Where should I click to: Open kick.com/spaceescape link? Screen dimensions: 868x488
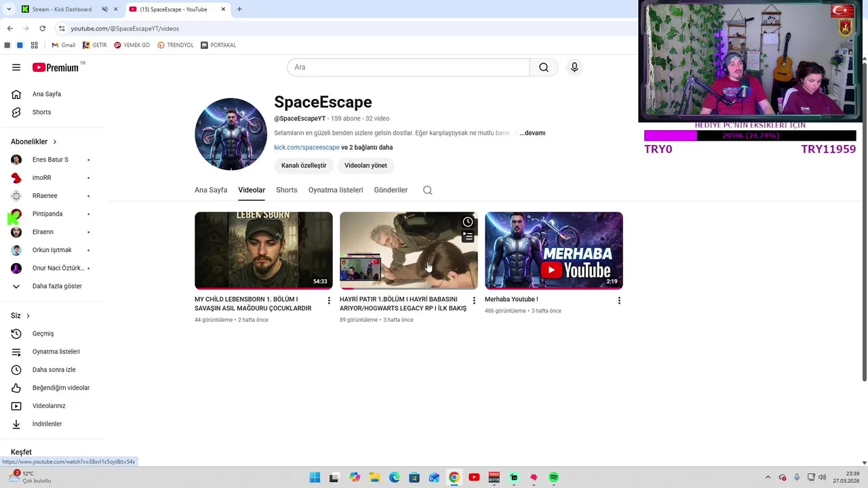[x=307, y=147]
